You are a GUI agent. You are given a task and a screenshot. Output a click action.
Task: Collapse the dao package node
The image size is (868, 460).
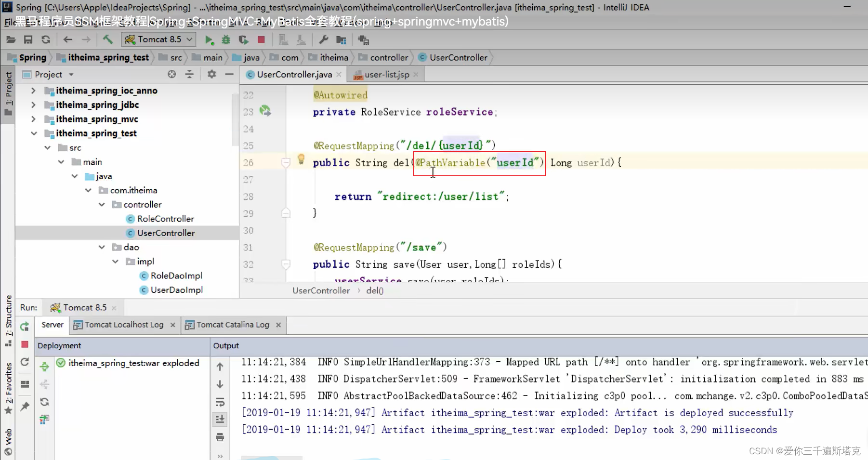(102, 247)
